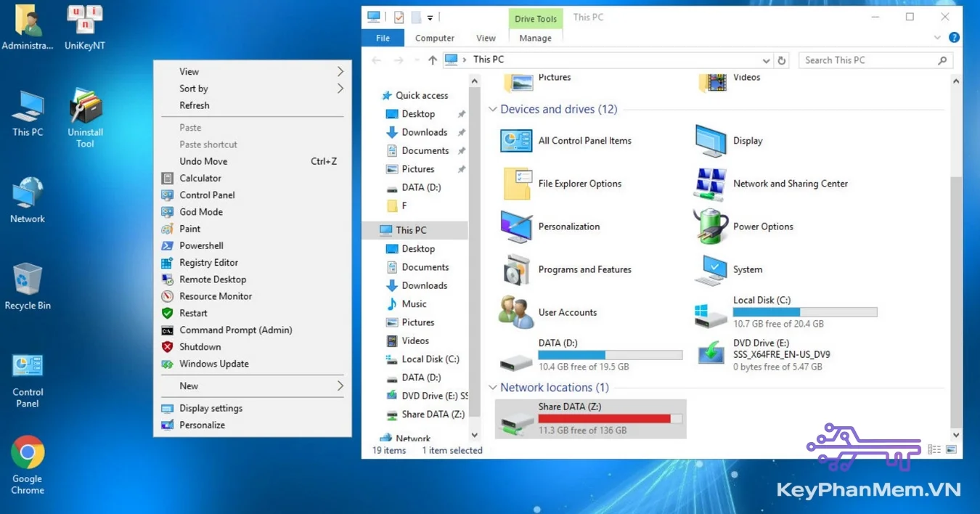The image size is (980, 514).
Task: Collapse the Network locations section
Action: (493, 387)
